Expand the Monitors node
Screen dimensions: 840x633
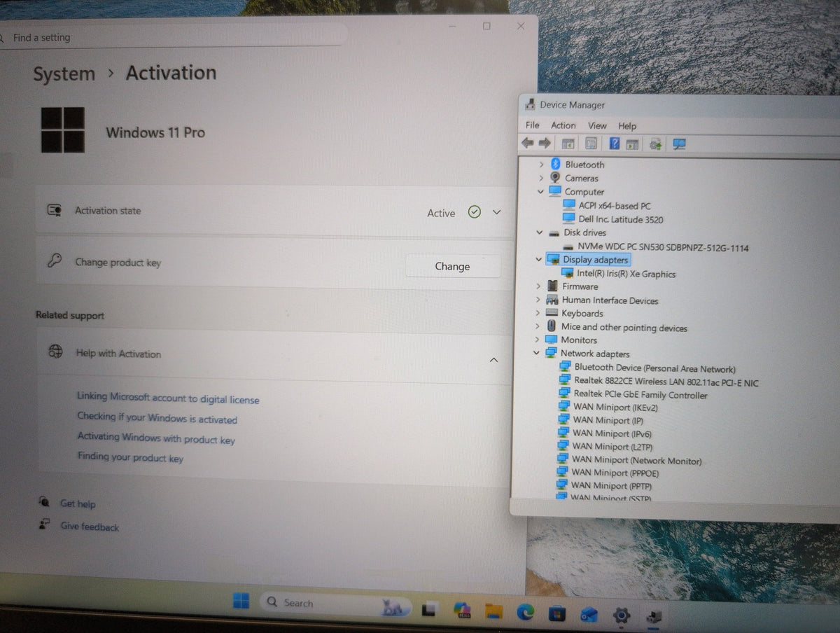[537, 340]
